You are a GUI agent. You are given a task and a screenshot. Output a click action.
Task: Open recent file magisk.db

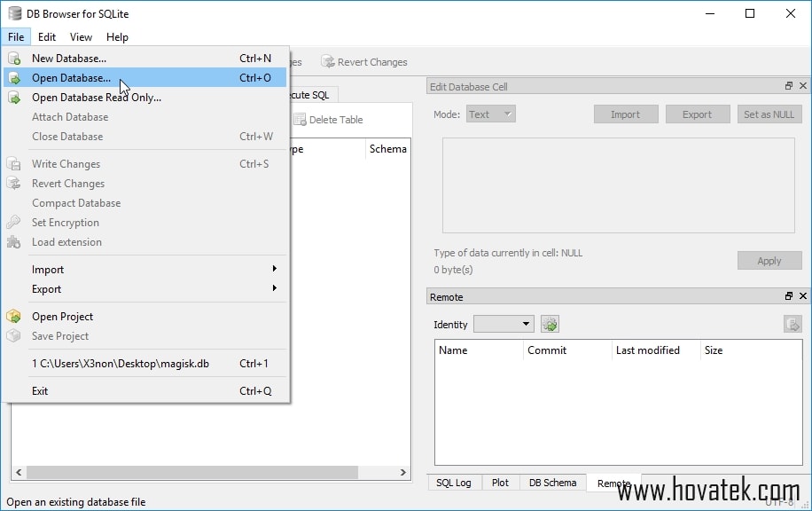click(x=145, y=364)
